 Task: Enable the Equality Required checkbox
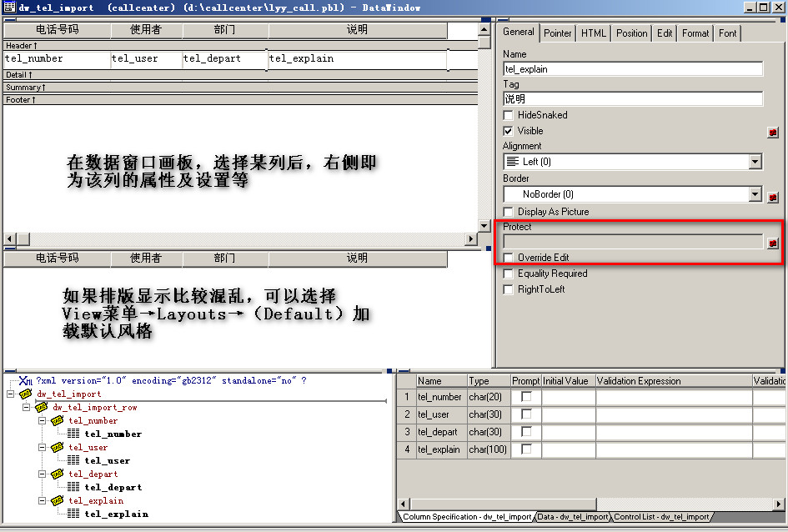(508, 274)
